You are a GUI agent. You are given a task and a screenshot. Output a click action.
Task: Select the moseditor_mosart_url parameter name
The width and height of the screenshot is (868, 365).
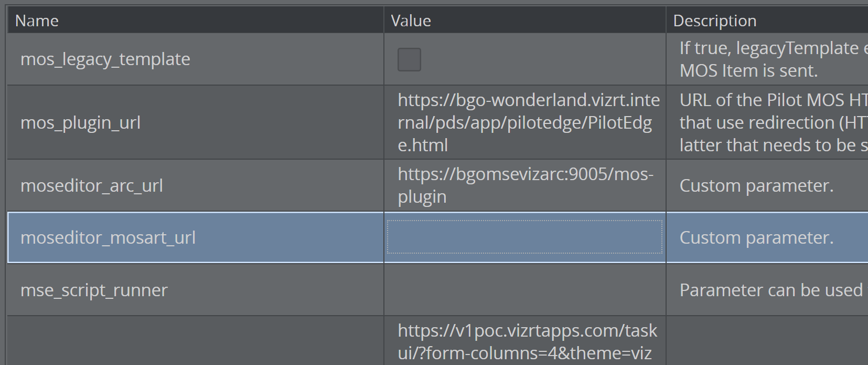[108, 237]
